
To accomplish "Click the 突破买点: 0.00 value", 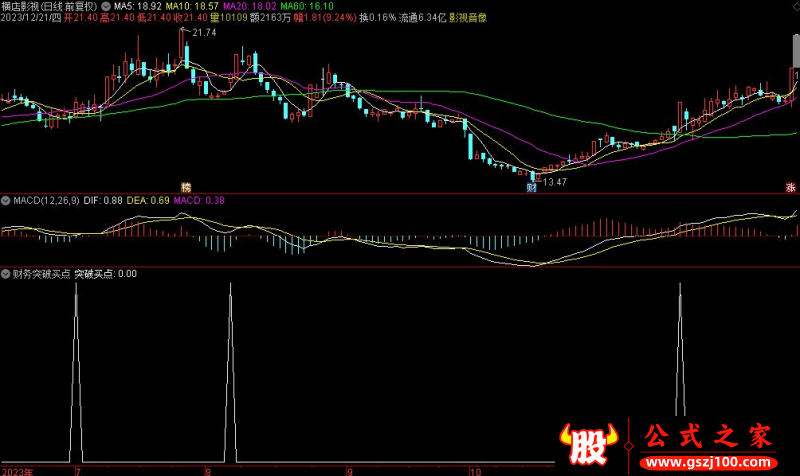I will tap(106, 274).
